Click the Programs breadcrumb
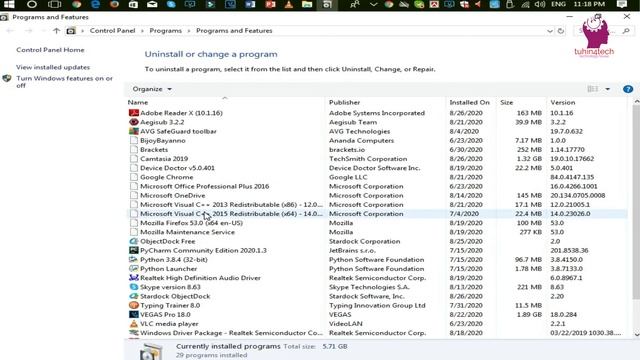The height and width of the screenshot is (360, 640). click(165, 31)
